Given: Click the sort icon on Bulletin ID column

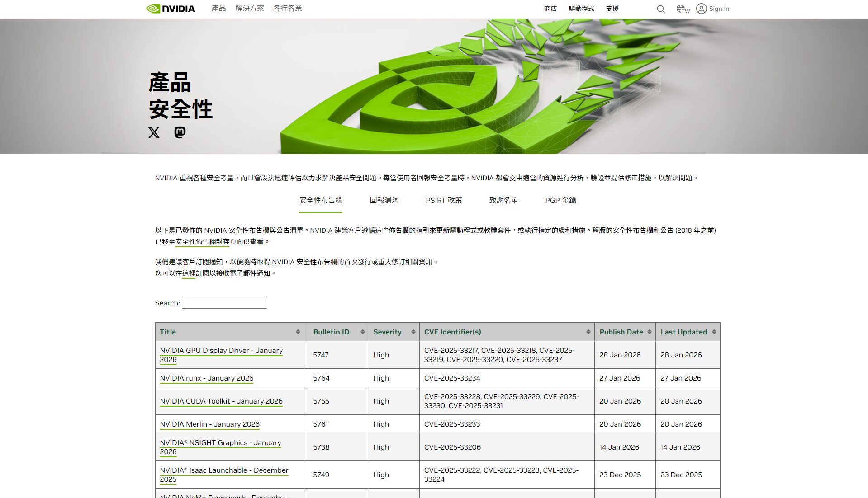Looking at the screenshot, I should pyautogui.click(x=363, y=331).
